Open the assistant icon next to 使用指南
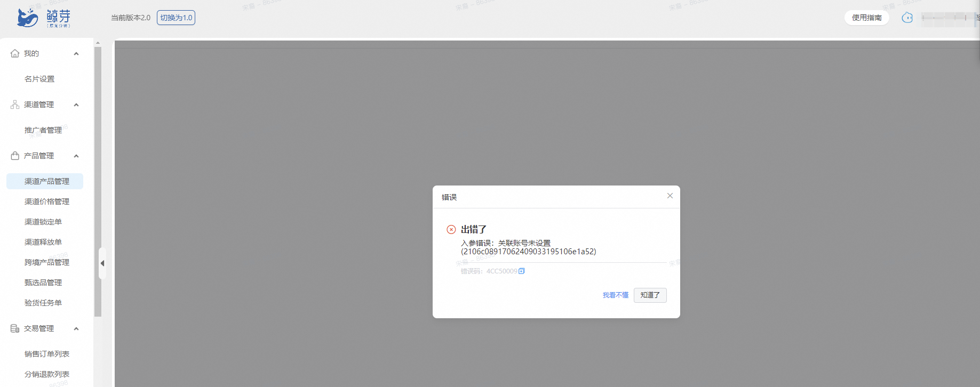980x387 pixels. [x=907, y=18]
